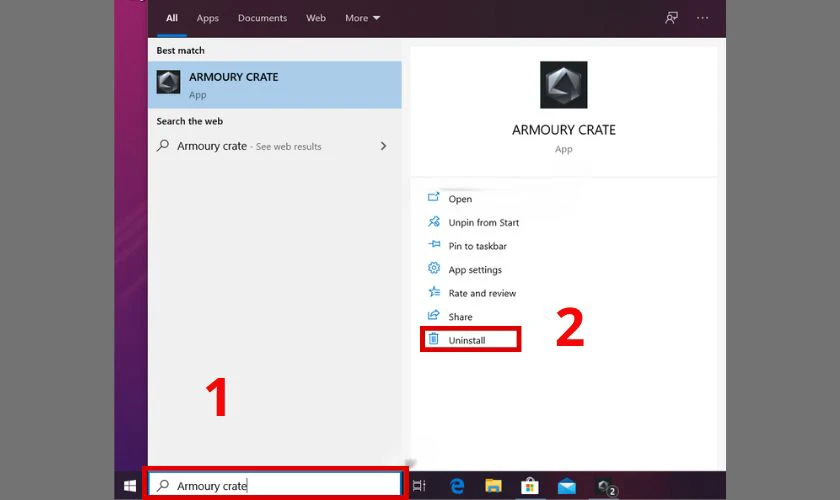
Task: Open App settings for Armoury Crate
Action: point(475,270)
